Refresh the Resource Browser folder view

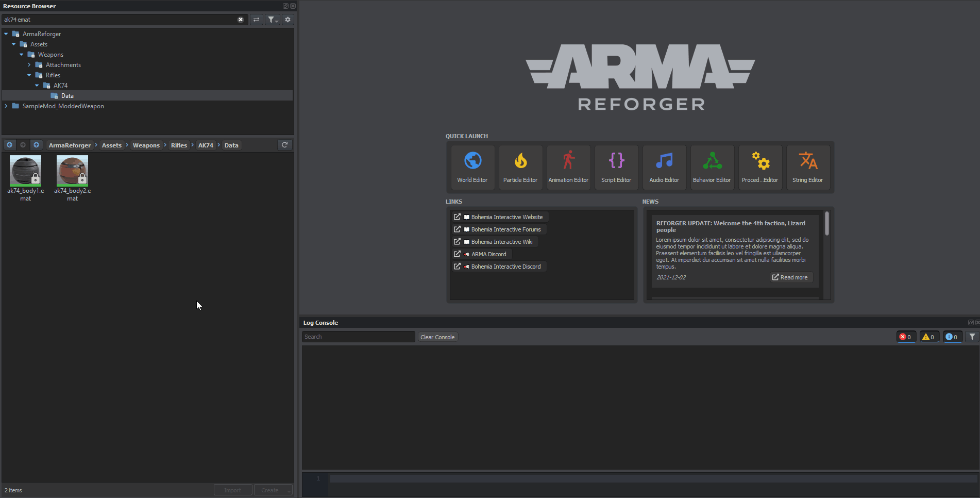coord(285,145)
